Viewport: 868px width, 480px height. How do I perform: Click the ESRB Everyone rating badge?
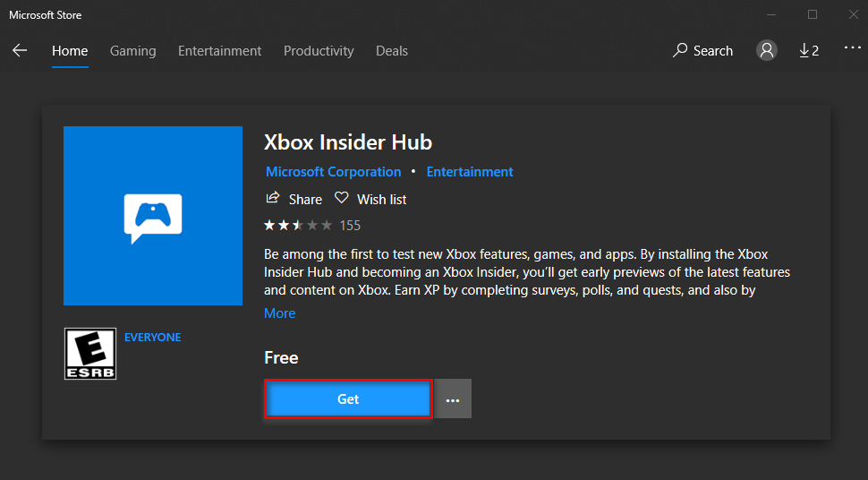pyautogui.click(x=90, y=353)
